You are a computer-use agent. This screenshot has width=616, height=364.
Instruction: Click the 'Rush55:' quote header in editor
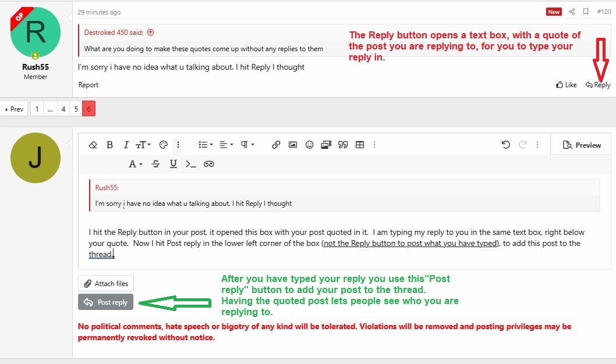click(107, 187)
